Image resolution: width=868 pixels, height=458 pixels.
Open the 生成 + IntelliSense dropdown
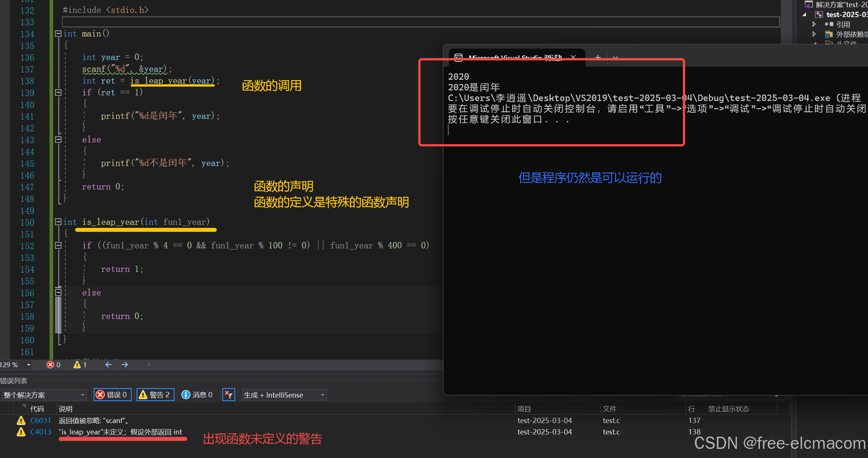pyautogui.click(x=284, y=395)
